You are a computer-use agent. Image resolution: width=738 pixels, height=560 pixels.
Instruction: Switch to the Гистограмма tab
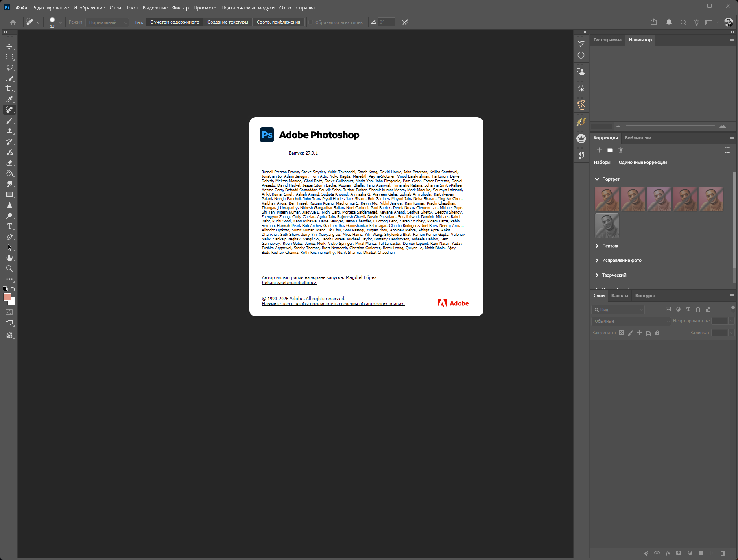[x=607, y=40]
